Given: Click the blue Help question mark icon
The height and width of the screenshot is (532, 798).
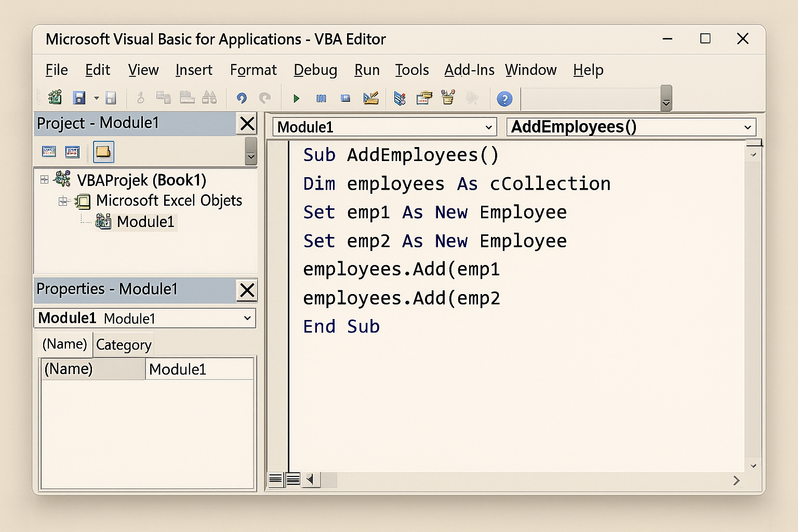Looking at the screenshot, I should pyautogui.click(x=504, y=99).
